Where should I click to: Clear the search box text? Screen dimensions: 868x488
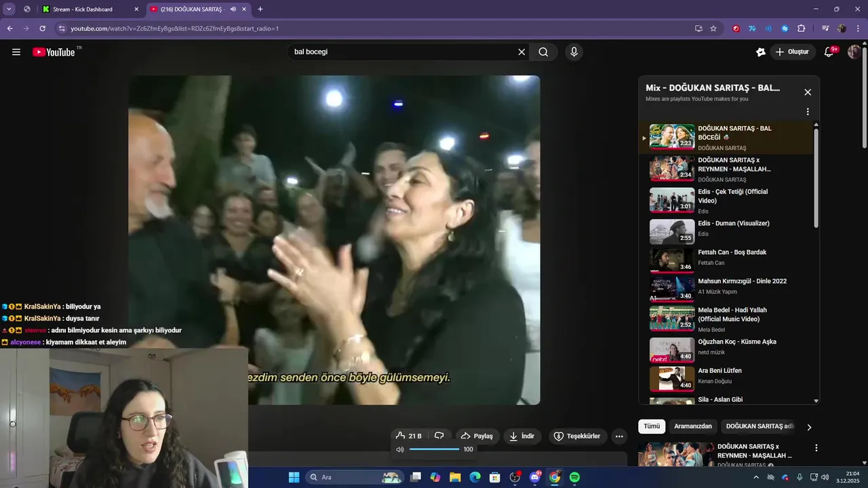click(x=521, y=52)
